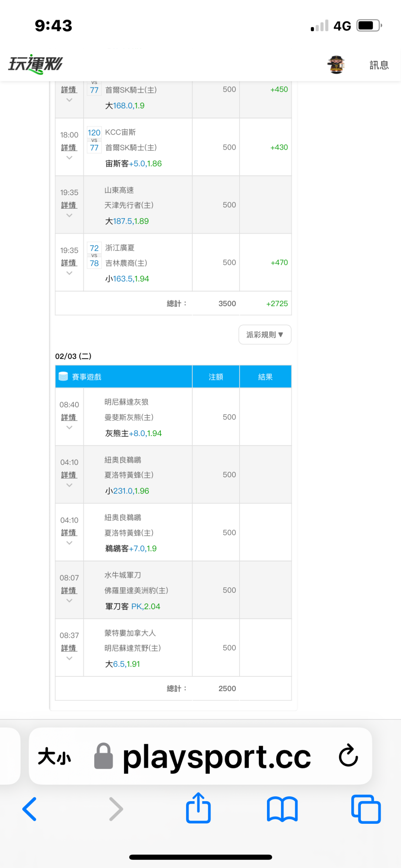Open 詳情 for 水牛城軍刀 game

pos(69,591)
